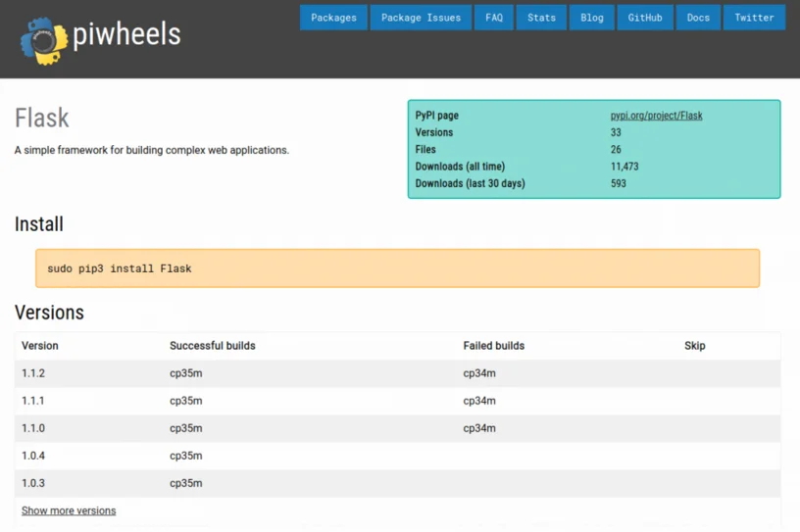Open the Docs page
This screenshot has height=532, width=800.
click(x=698, y=18)
